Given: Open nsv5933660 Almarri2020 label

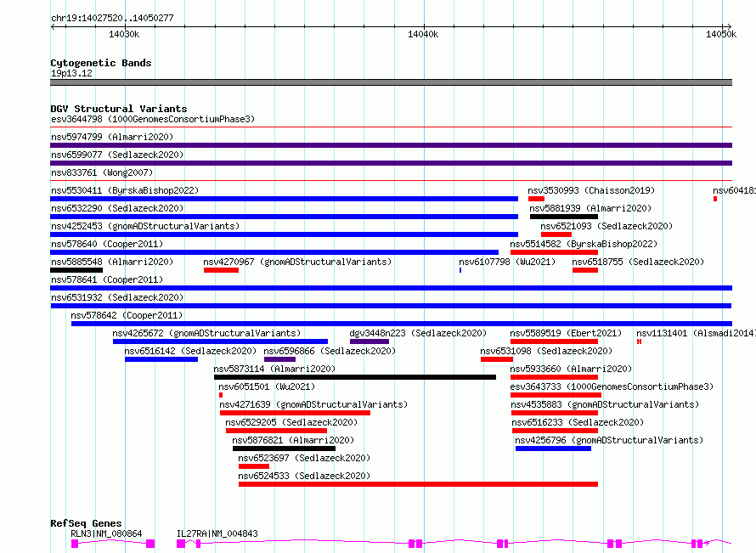Looking at the screenshot, I should click(571, 369).
